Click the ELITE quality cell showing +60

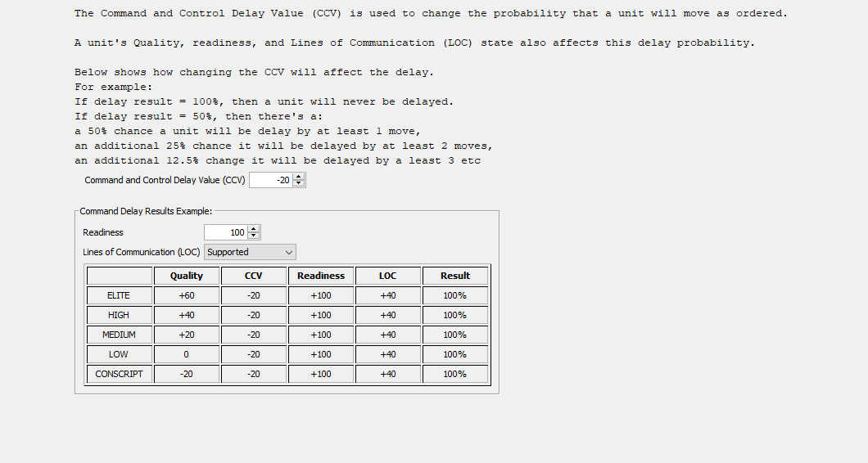pos(187,295)
